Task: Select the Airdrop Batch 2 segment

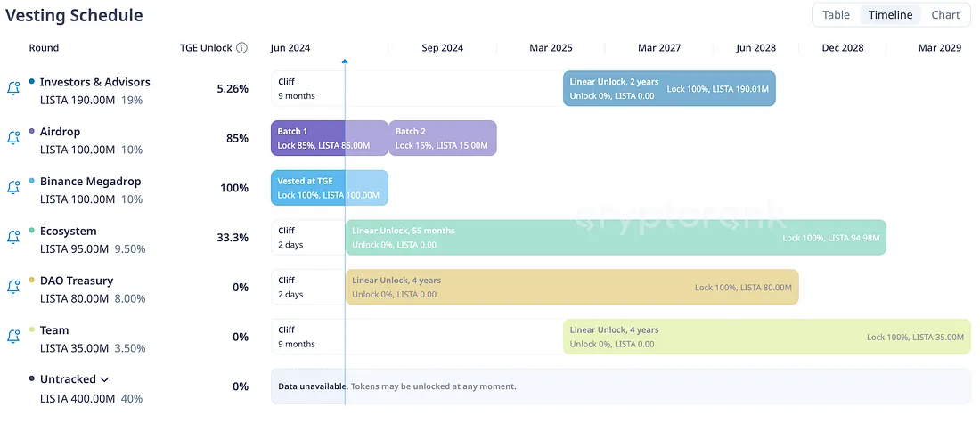Action: [442, 138]
